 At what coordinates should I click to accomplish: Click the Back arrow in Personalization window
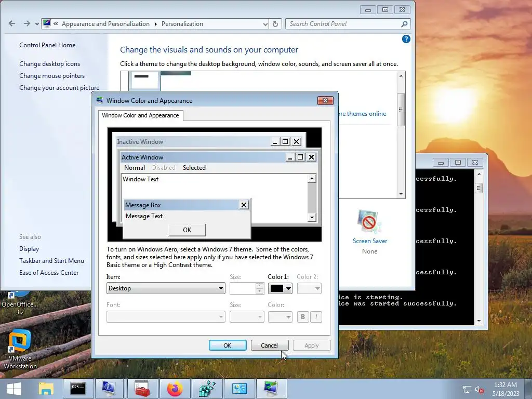(12, 23)
